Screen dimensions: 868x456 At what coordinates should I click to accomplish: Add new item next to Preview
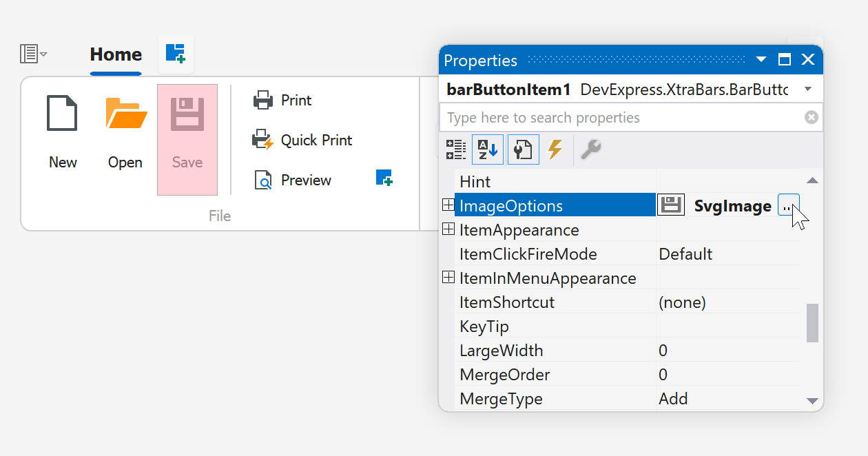(x=384, y=178)
